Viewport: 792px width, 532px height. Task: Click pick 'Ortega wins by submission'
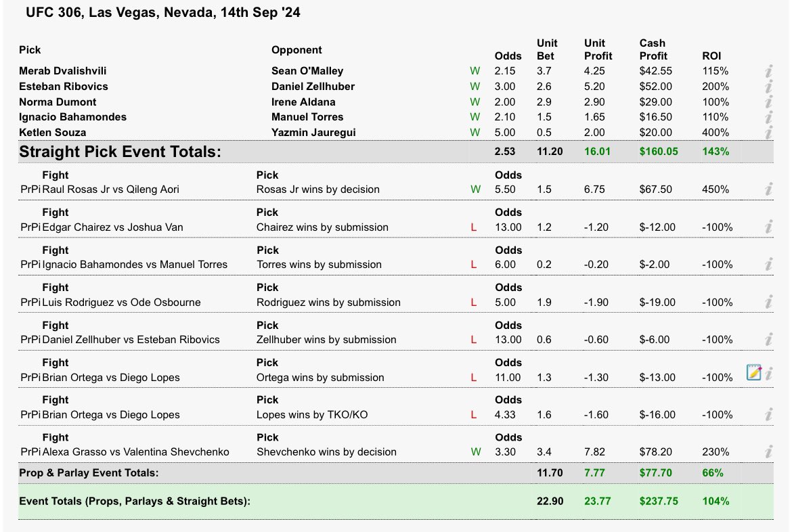coord(320,378)
